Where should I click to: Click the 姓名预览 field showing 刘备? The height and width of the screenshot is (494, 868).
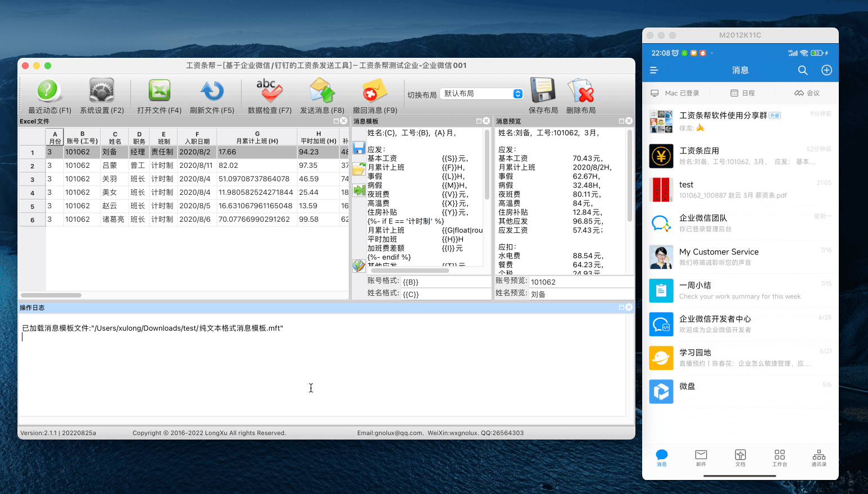coord(581,294)
